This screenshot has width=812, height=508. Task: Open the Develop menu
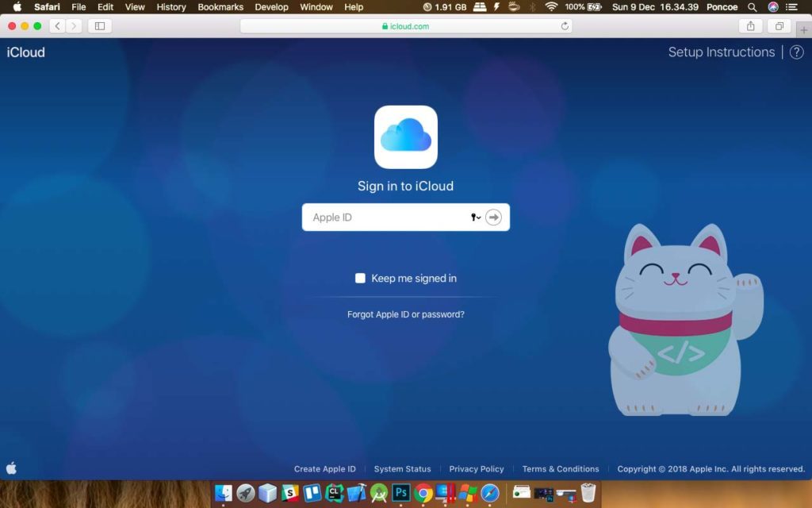pos(271,7)
